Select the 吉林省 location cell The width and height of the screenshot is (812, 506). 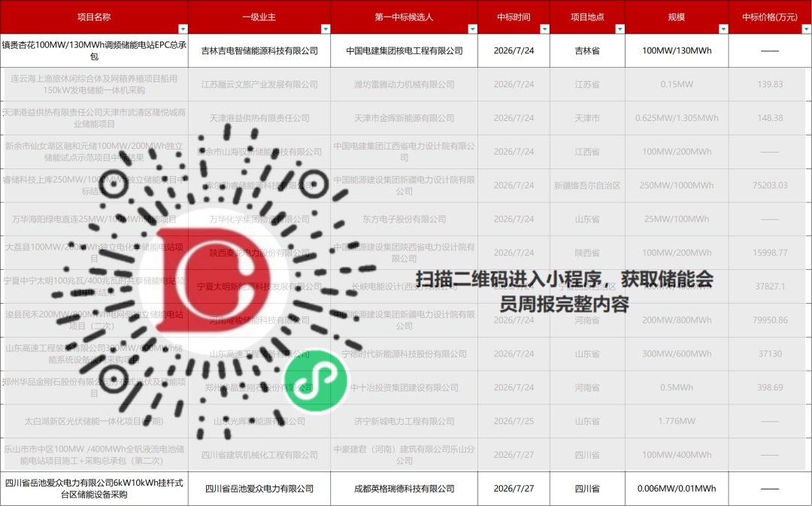[x=587, y=51]
